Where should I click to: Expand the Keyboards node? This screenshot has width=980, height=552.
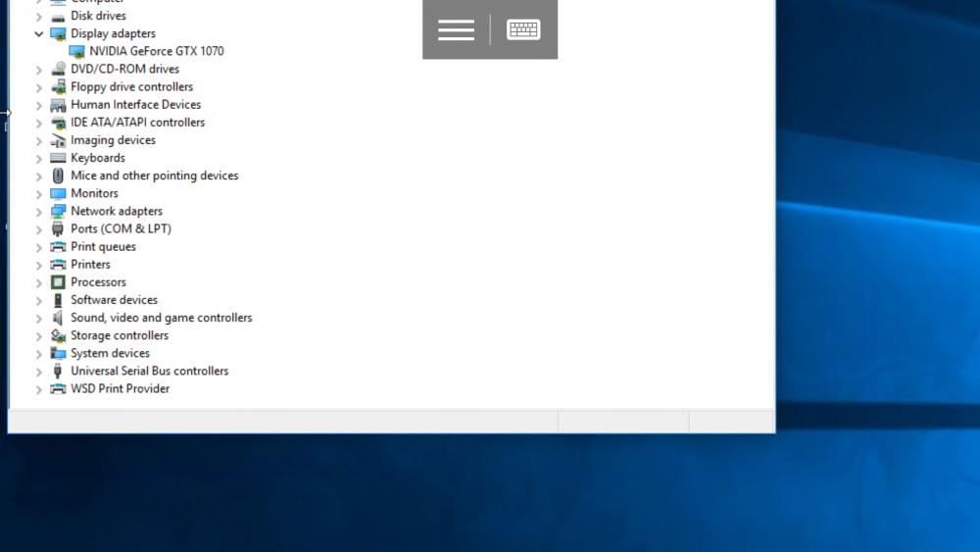[39, 159]
